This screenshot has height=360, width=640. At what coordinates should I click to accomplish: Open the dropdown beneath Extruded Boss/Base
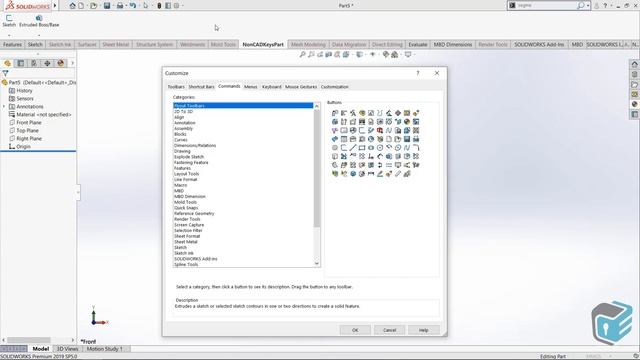coord(39,35)
